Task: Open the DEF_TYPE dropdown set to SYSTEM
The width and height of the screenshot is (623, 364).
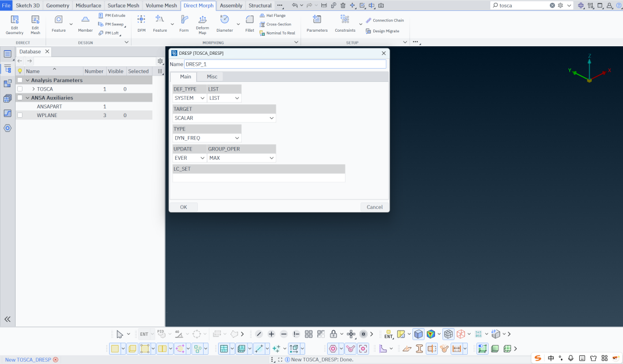Action: pyautogui.click(x=190, y=98)
